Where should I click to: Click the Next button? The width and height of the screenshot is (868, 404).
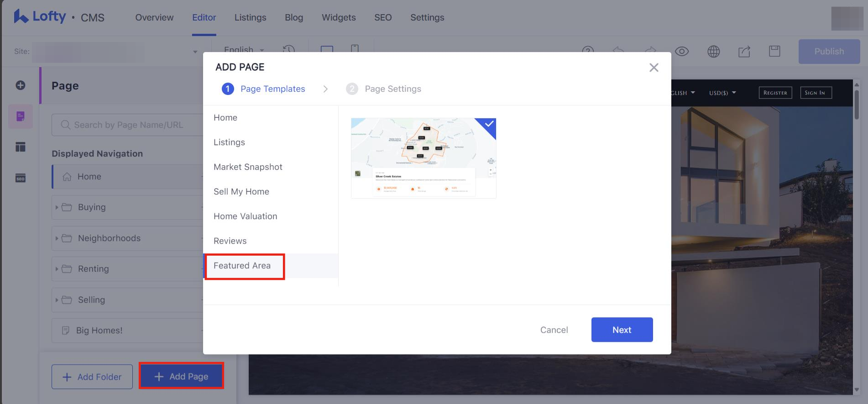[x=622, y=330]
